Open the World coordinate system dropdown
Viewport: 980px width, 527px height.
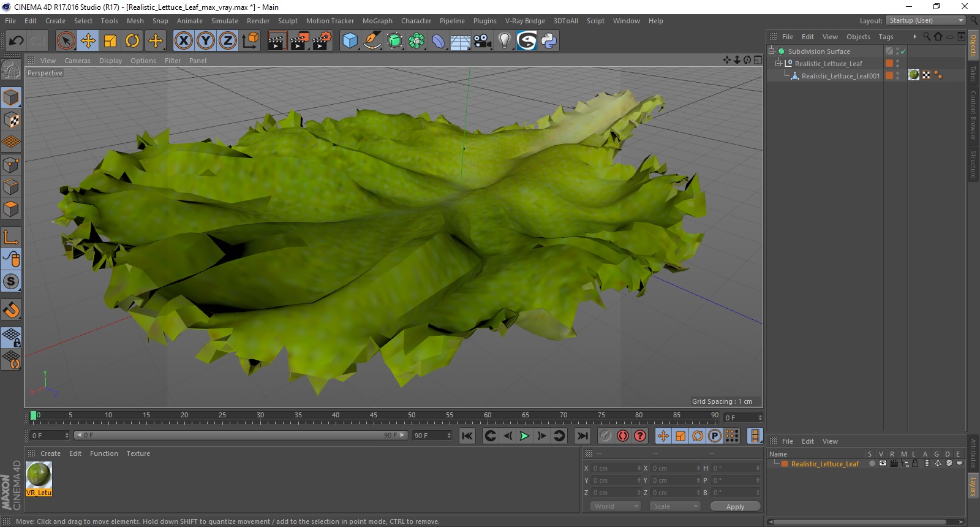click(x=616, y=506)
